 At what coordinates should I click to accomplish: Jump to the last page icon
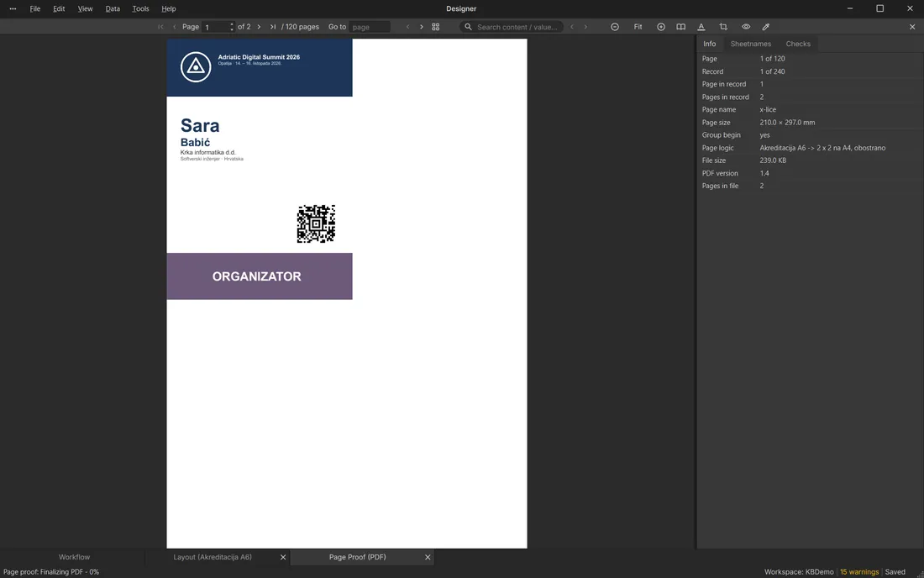pos(273,27)
